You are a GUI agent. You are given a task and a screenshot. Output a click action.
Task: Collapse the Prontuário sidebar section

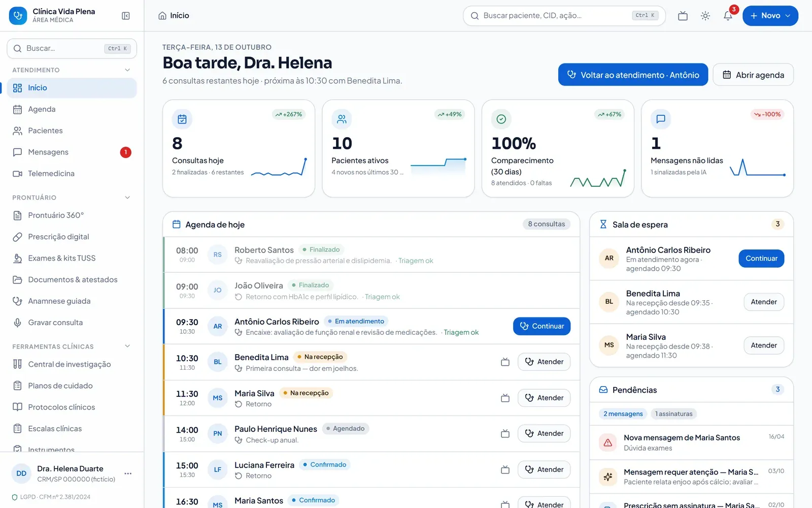(127, 198)
